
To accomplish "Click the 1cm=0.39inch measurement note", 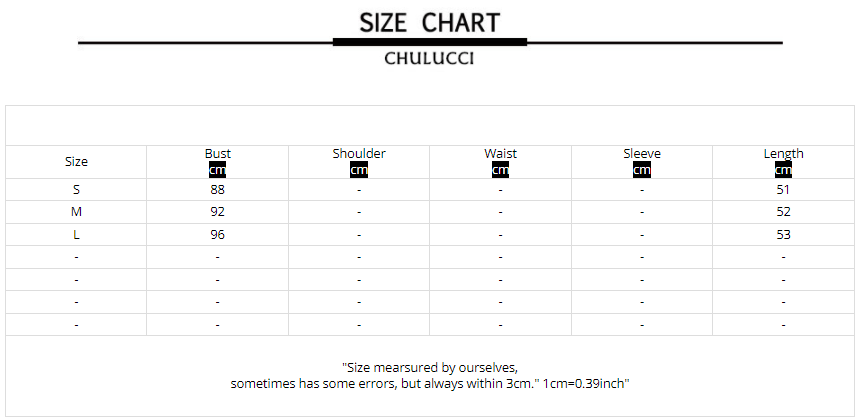I will coord(585,383).
